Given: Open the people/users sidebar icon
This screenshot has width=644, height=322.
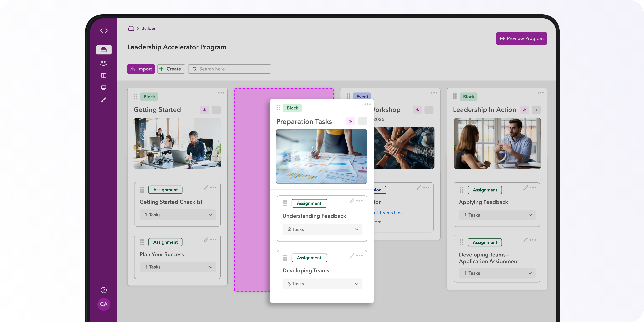Looking at the screenshot, I should click(x=104, y=63).
